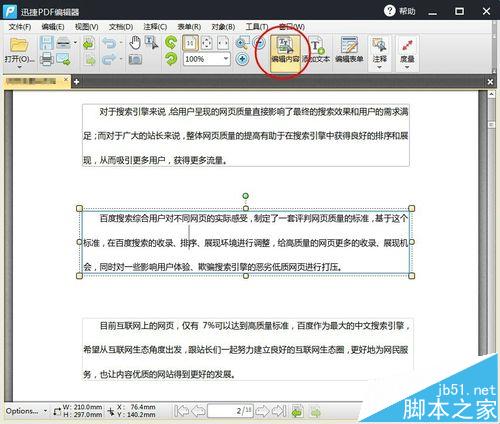Click the Fit Page icon
This screenshot has height=424, width=500.
click(x=207, y=43)
